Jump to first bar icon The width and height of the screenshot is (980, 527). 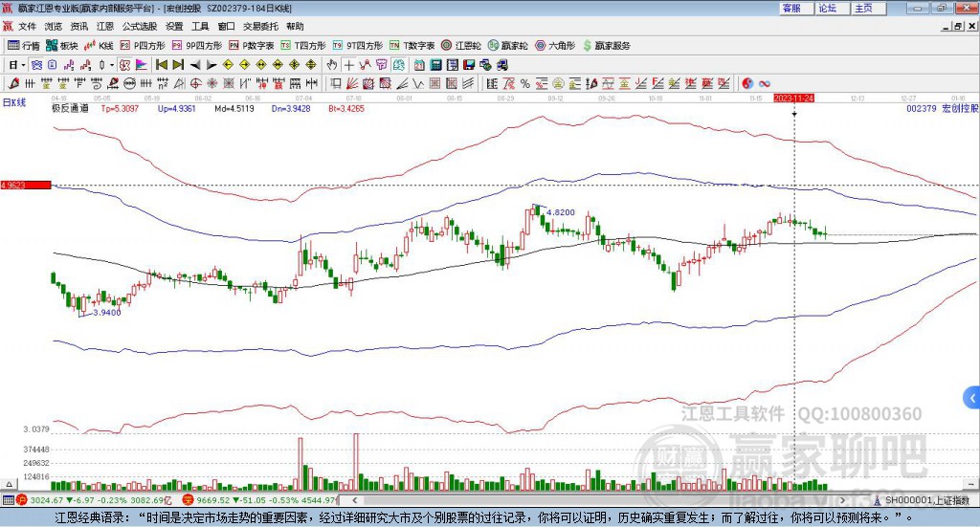(x=161, y=65)
